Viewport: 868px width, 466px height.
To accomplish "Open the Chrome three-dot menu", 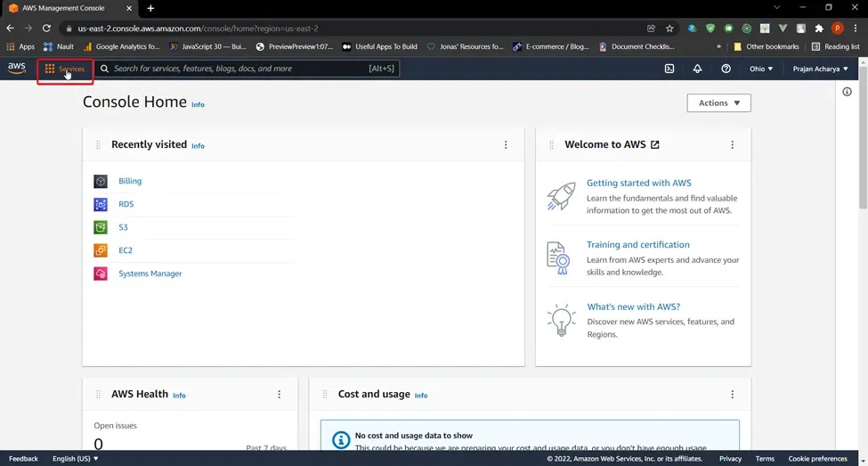I will [856, 29].
